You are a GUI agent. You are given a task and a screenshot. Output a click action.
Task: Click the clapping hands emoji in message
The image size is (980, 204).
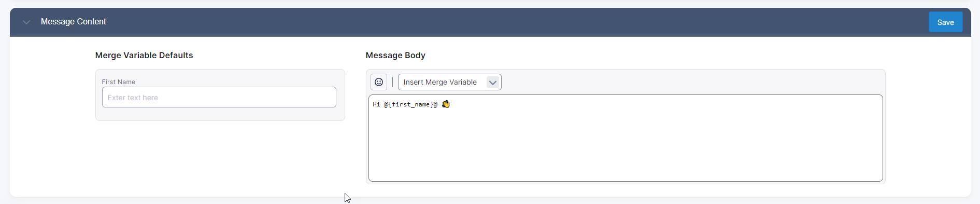pos(446,104)
